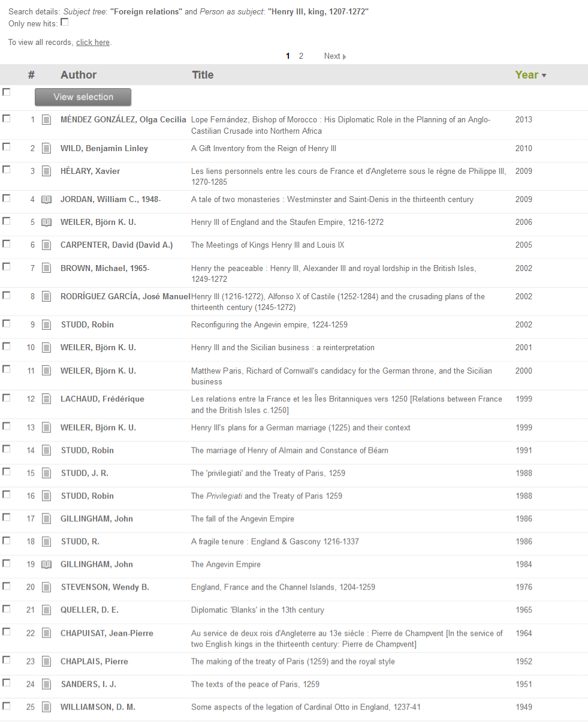Tick the checkbox for record 2

(7, 147)
